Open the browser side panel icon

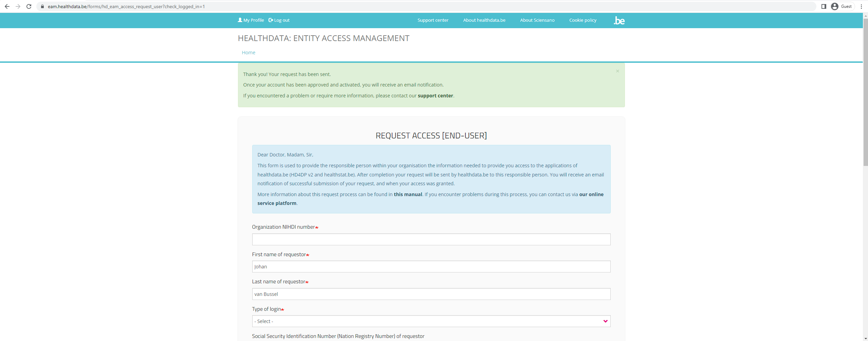(x=824, y=6)
